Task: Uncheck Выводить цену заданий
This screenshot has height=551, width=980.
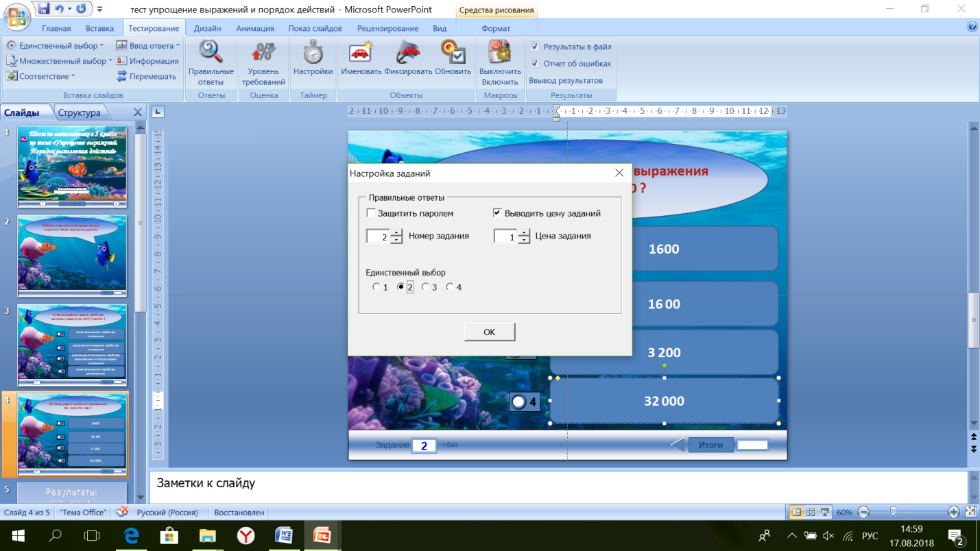Action: click(498, 213)
